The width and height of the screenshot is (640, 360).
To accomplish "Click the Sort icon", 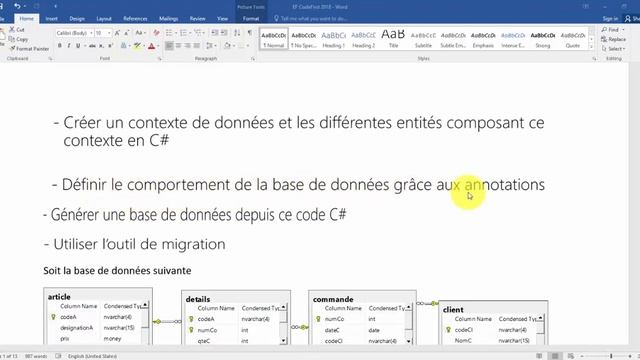I will coord(237,33).
